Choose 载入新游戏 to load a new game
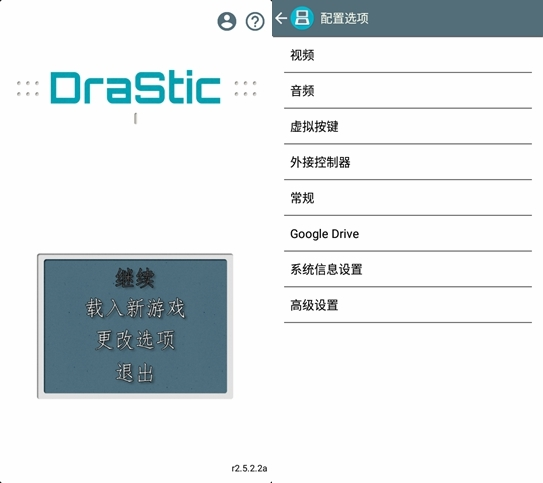543x483 pixels. [x=135, y=308]
